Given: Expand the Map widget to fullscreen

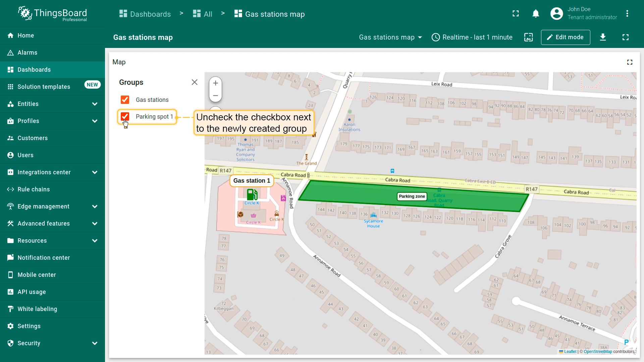Looking at the screenshot, I should (630, 62).
